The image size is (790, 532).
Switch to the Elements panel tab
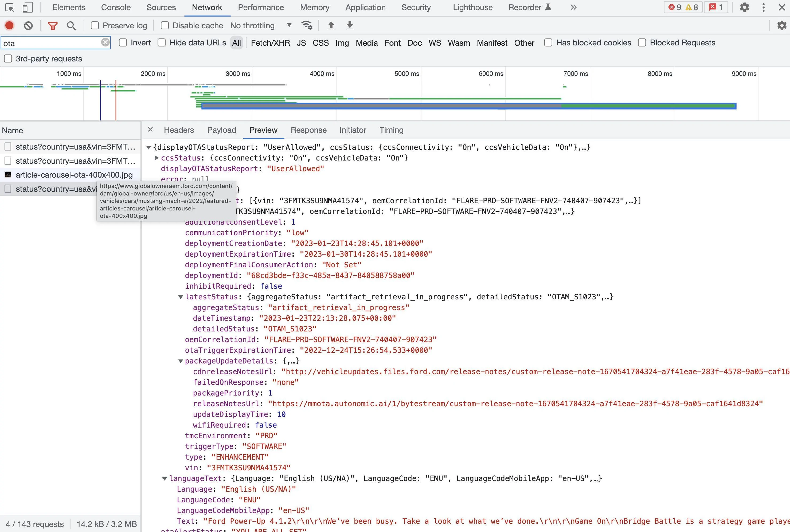click(69, 7)
